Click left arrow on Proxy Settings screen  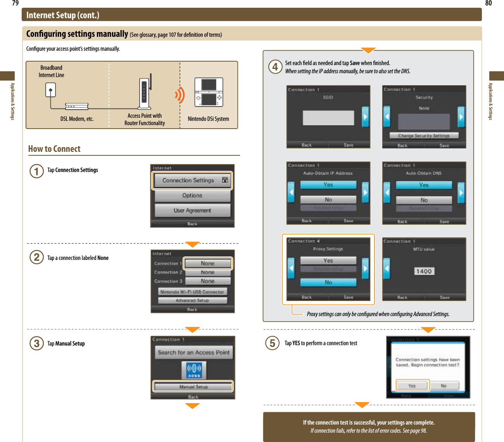click(291, 268)
